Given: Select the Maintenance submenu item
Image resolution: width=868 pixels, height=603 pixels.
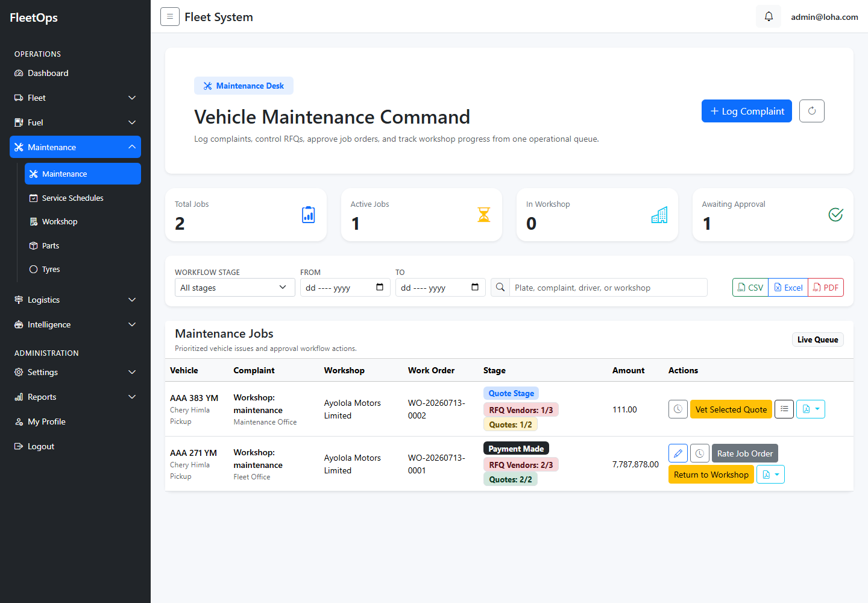Looking at the screenshot, I should [x=83, y=174].
